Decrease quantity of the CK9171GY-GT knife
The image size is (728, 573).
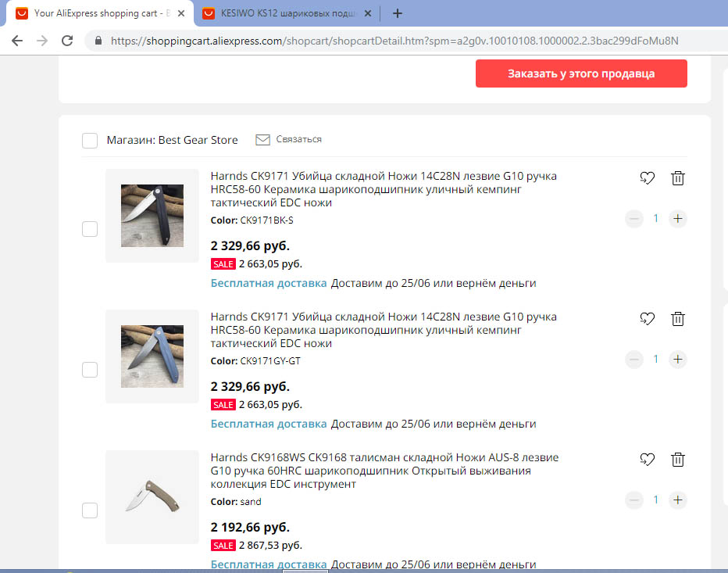[x=634, y=360]
